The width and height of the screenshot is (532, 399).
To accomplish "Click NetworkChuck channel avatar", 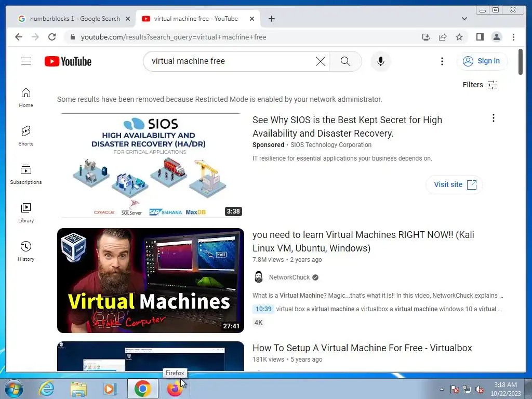I will [x=259, y=277].
